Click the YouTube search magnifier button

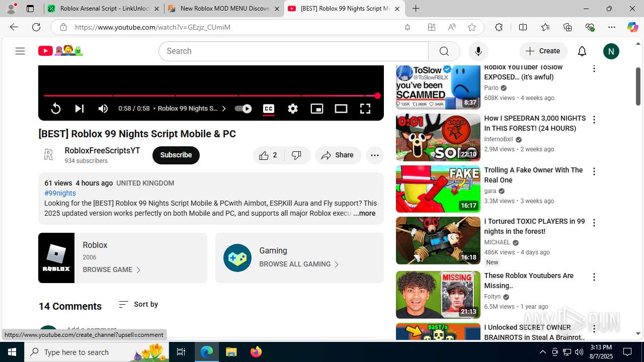point(444,51)
